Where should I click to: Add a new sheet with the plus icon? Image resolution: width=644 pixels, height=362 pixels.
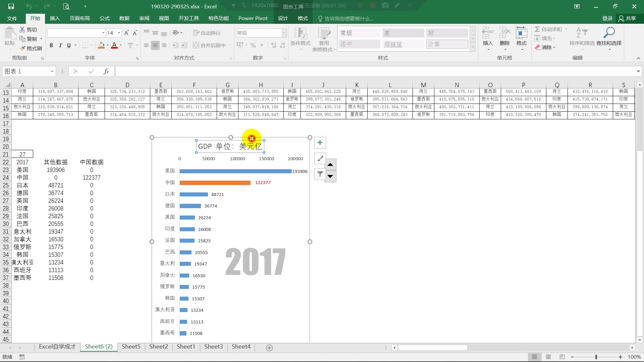[x=269, y=348]
